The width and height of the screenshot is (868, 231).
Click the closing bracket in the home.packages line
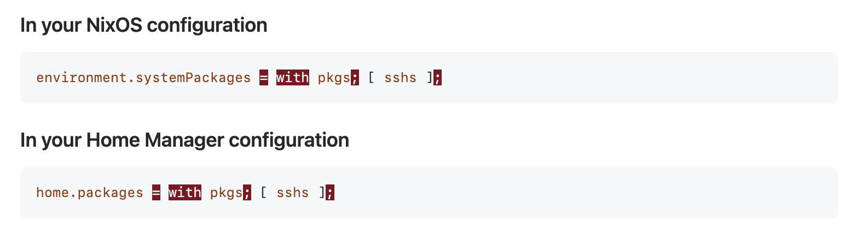[322, 193]
